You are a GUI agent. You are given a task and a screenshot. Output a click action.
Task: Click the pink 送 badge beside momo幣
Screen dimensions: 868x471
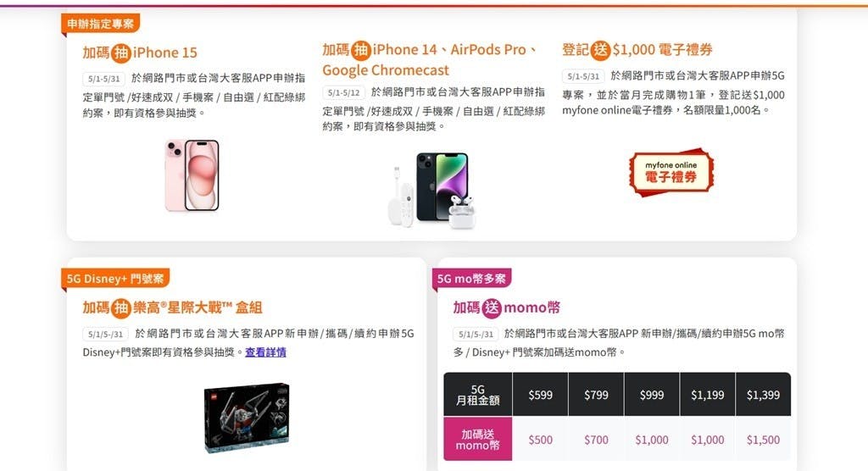492,308
